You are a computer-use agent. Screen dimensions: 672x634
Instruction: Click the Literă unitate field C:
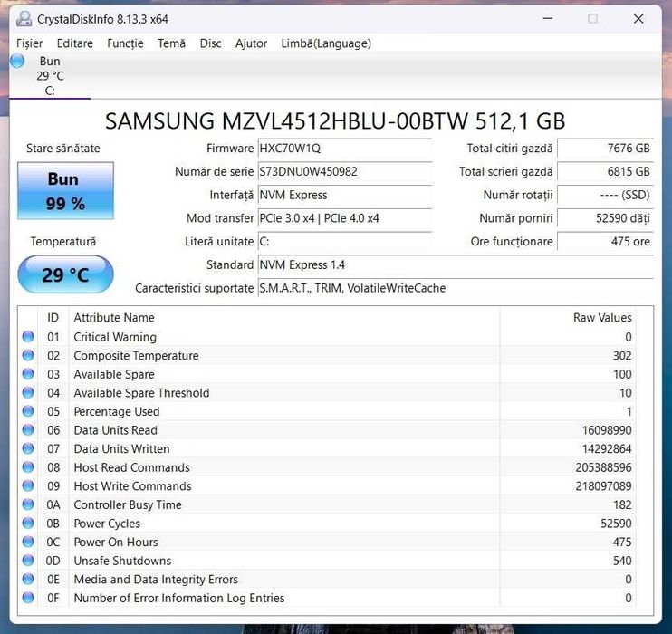344,241
